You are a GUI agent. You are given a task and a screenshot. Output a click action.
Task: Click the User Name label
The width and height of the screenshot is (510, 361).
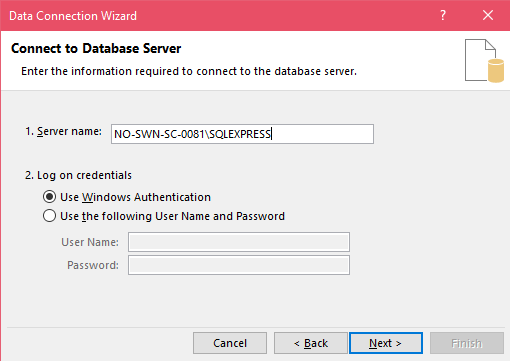tap(90, 242)
